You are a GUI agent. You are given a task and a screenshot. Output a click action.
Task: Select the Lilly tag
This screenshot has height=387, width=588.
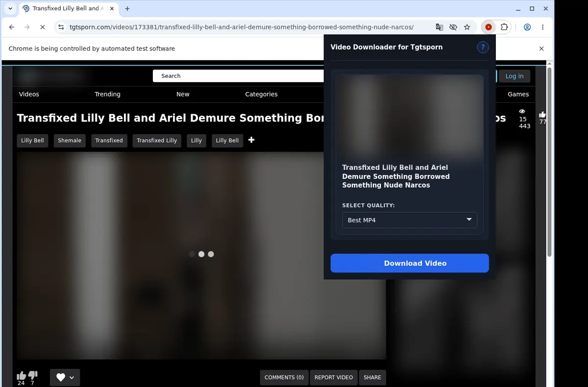pyautogui.click(x=196, y=141)
